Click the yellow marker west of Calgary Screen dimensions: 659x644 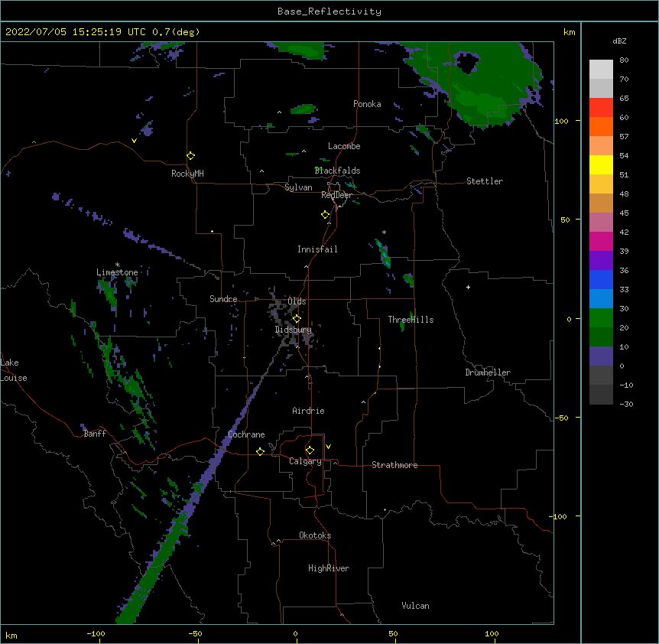[260, 451]
